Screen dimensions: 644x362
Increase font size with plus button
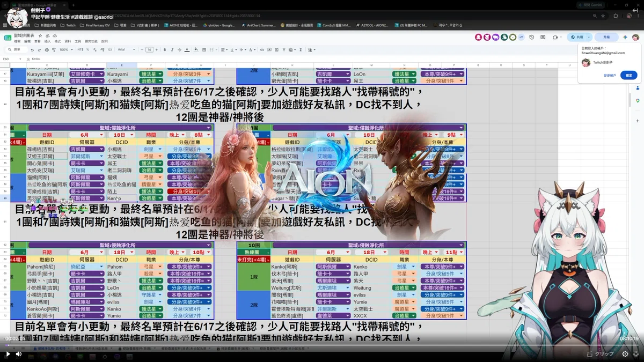157,49
